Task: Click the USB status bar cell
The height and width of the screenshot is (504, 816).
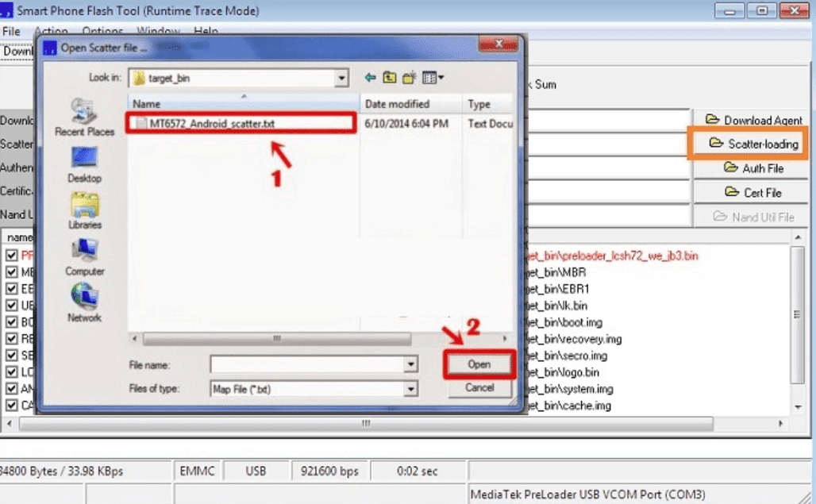Action: (256, 471)
